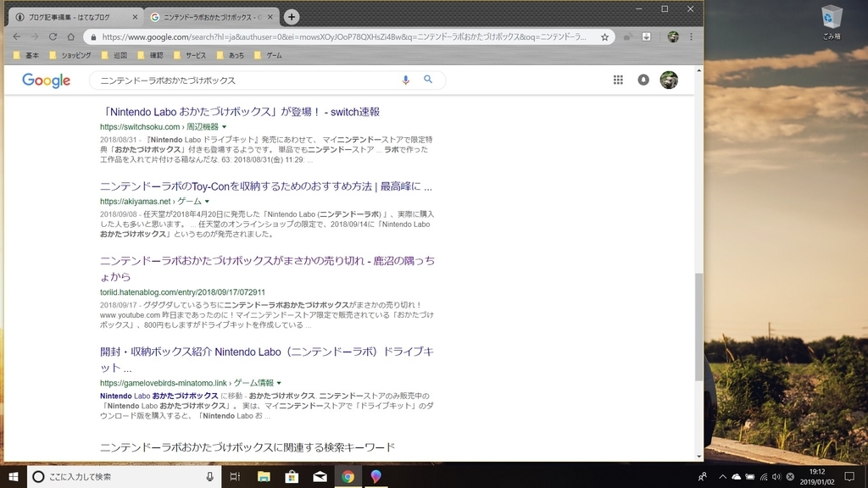This screenshot has width=868, height=488.
Task: Open the ゲーム bookmarks folder
Action: pos(268,55)
